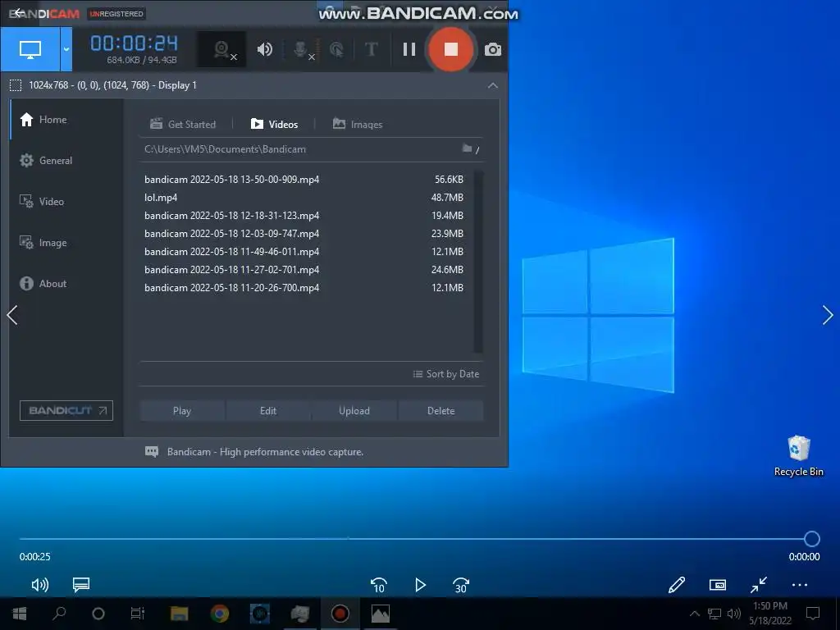Select bandicam 2022-05-18 11-27-02-701.mp4
This screenshot has width=840, height=630.
[304, 269]
